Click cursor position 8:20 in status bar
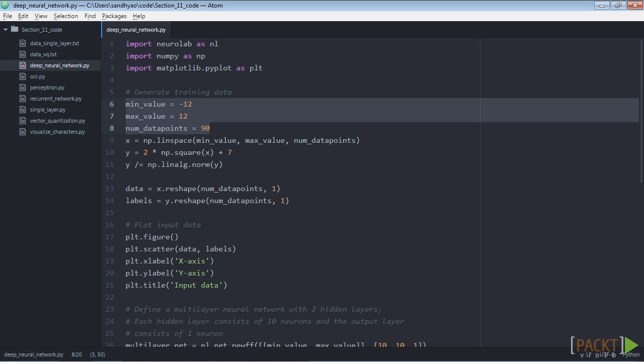 tap(76, 354)
